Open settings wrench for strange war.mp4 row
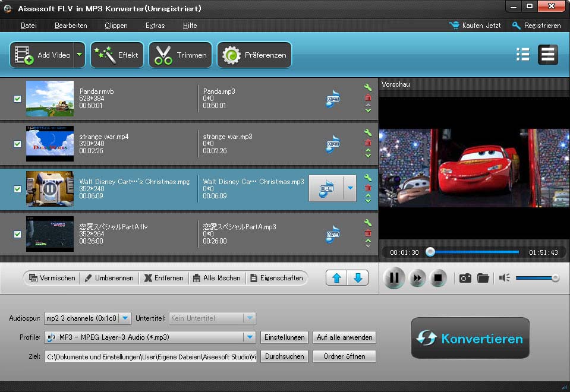The width and height of the screenshot is (570, 392). point(368,132)
